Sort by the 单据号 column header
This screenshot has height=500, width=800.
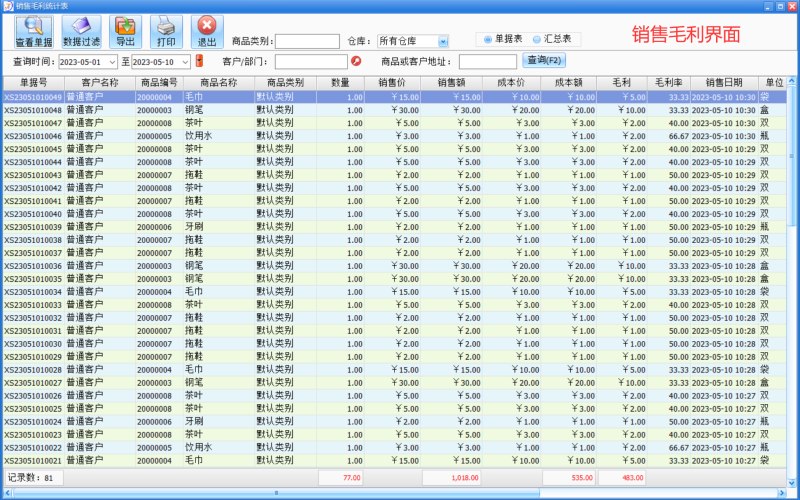34,83
